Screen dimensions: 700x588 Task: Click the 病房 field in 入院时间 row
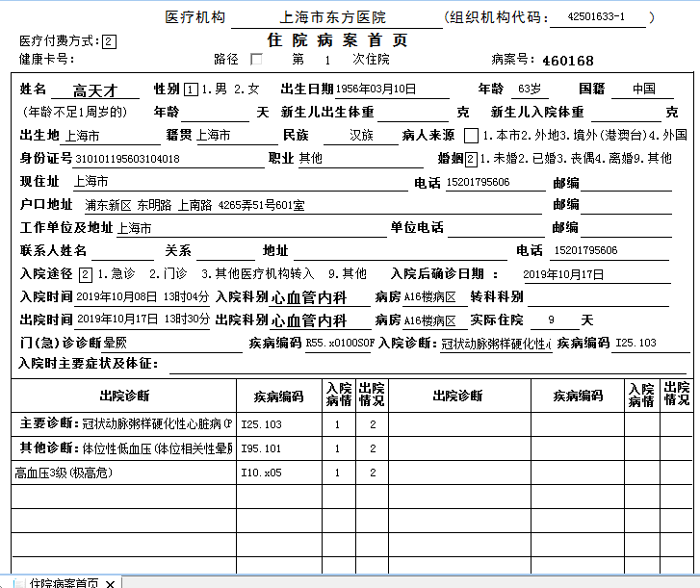pos(435,297)
